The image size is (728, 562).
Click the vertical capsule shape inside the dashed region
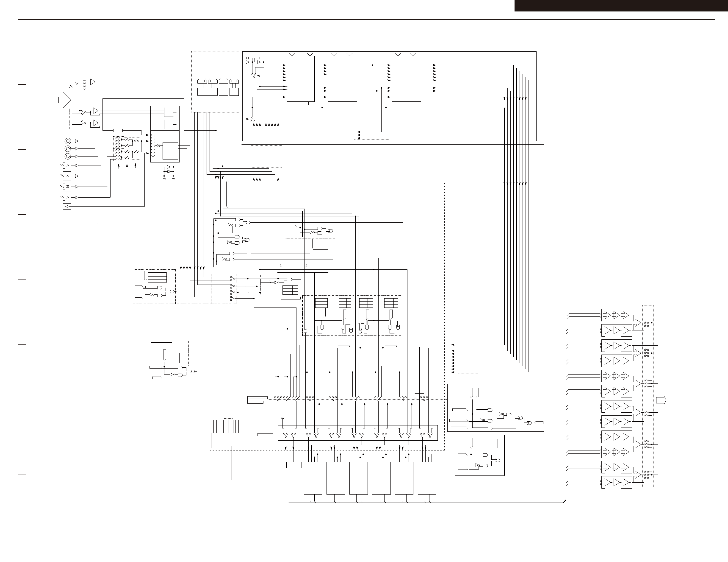click(x=228, y=194)
